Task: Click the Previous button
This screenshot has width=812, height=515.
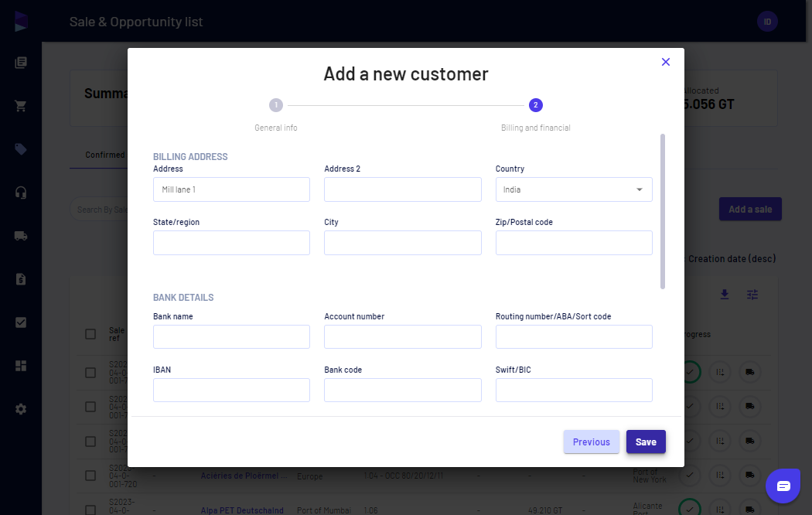Action: 591,442
